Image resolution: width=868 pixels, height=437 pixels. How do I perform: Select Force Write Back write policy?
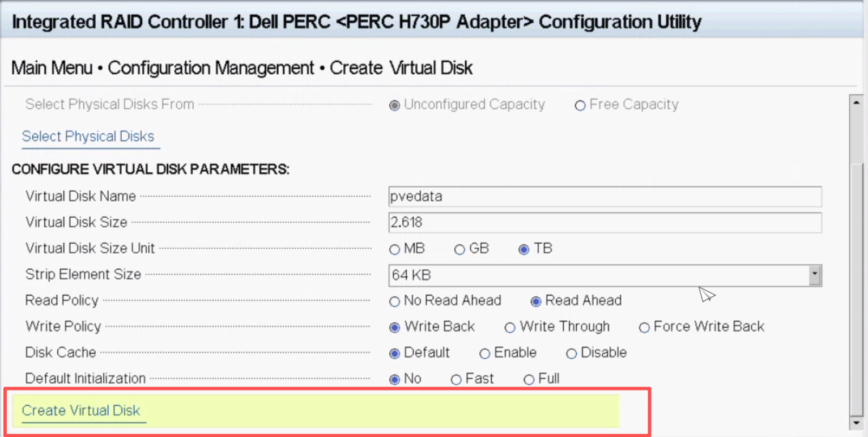tap(644, 328)
